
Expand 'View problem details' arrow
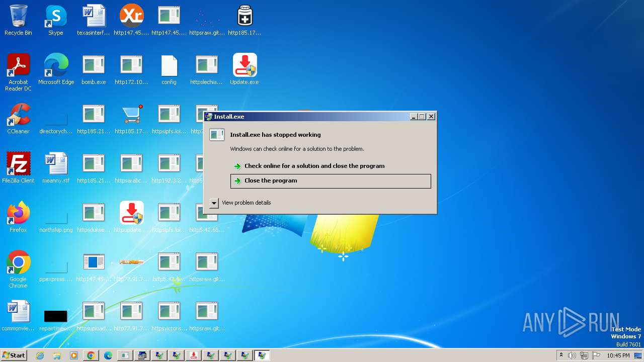coord(214,203)
